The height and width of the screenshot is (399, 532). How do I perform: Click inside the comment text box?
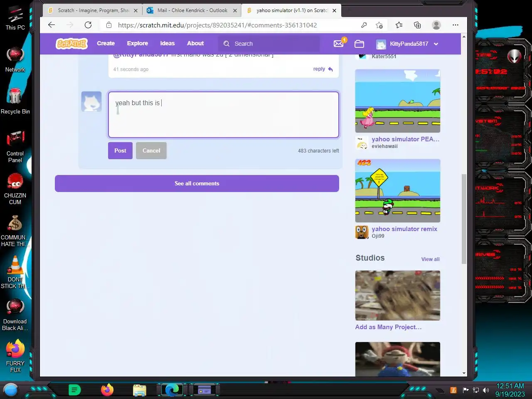coord(224,115)
